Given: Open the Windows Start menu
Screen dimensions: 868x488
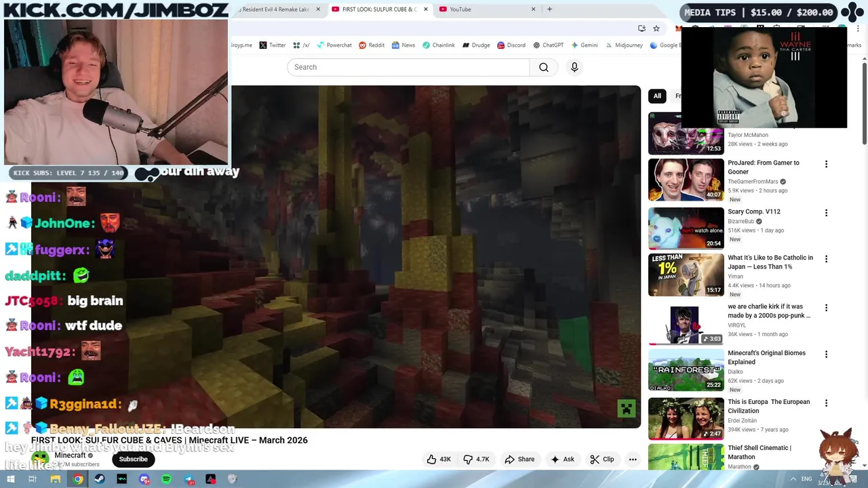Looking at the screenshot, I should click(10, 479).
